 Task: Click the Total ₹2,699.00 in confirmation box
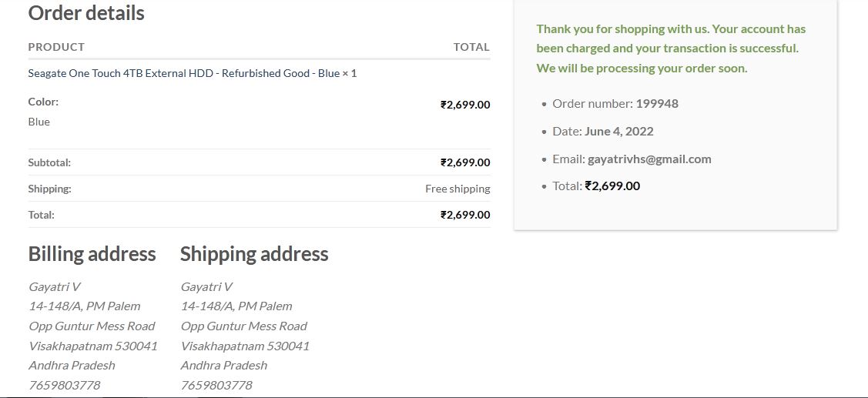612,186
